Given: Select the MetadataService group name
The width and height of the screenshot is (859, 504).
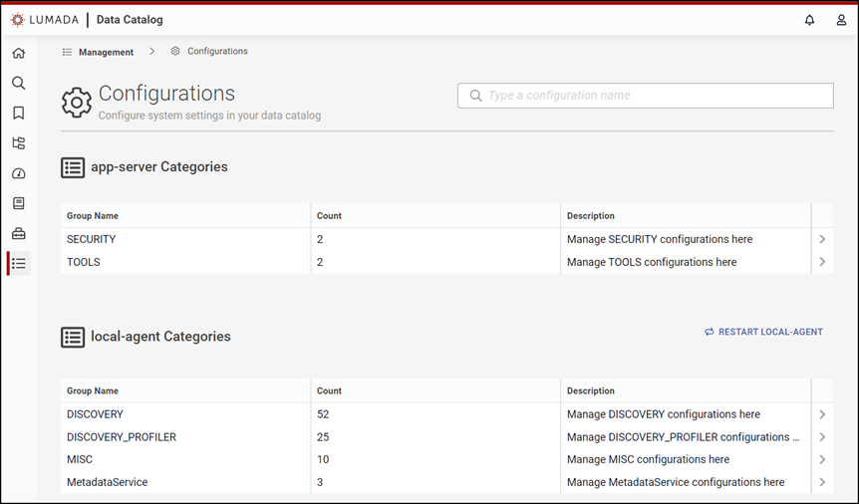Looking at the screenshot, I should [x=107, y=482].
